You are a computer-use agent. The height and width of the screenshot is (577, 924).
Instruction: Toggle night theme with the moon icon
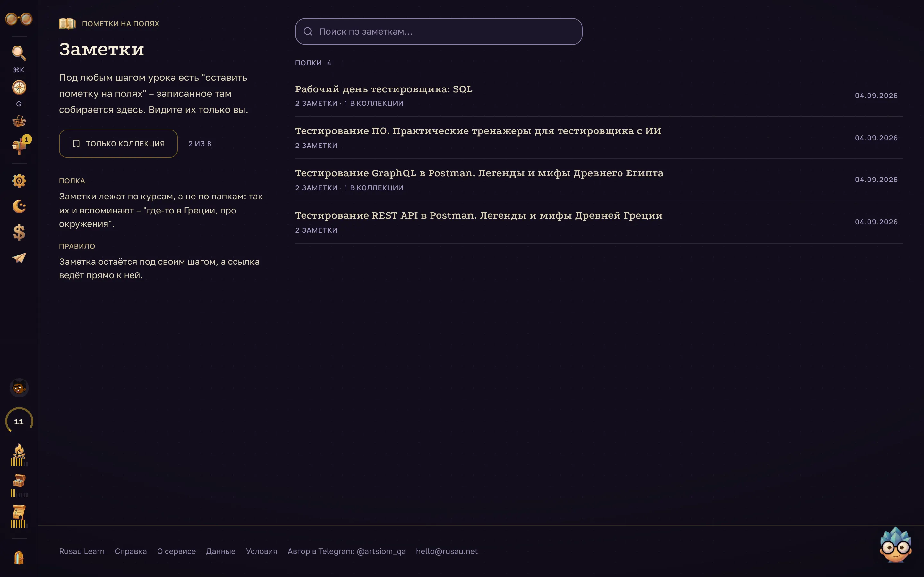pyautogui.click(x=19, y=206)
